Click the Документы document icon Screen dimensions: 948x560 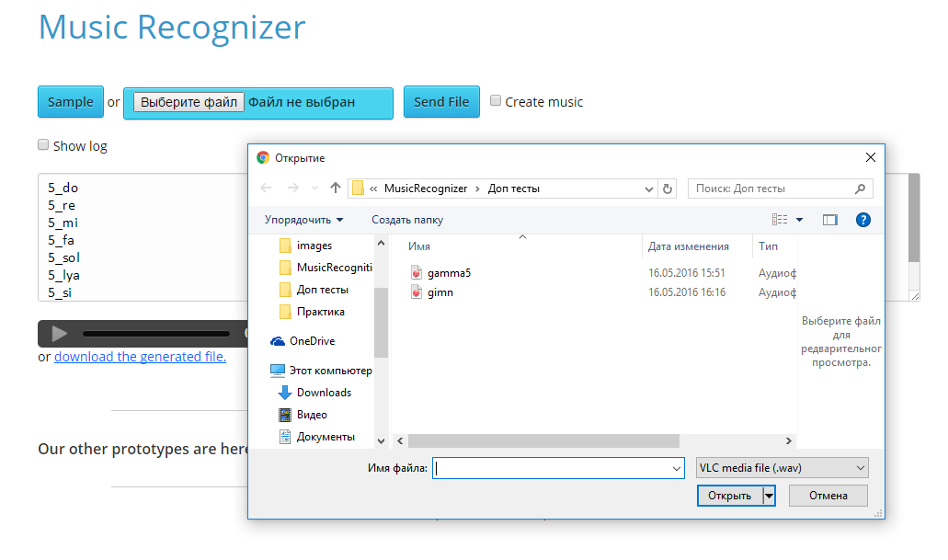tap(285, 437)
